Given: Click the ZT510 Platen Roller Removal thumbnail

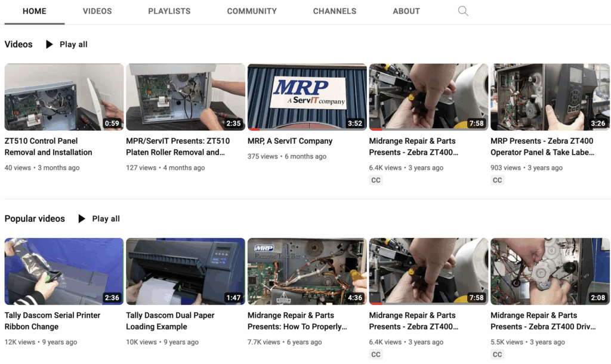Looking at the screenshot, I should coord(186,97).
